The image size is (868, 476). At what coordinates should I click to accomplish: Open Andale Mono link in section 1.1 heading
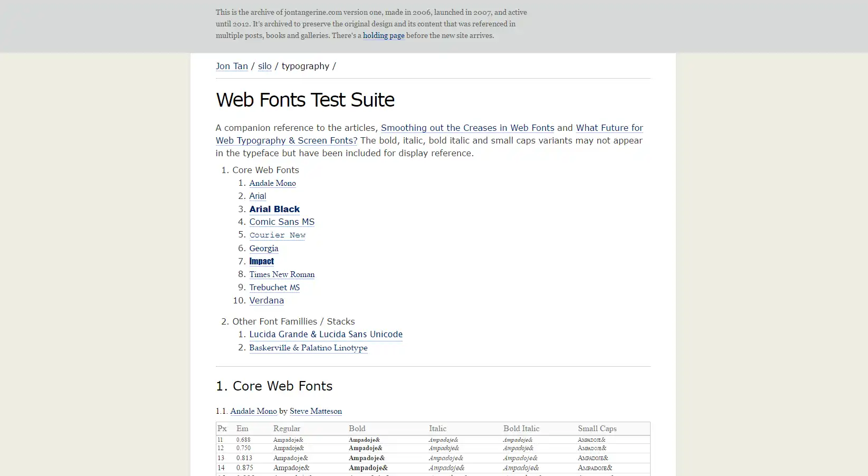click(x=253, y=411)
